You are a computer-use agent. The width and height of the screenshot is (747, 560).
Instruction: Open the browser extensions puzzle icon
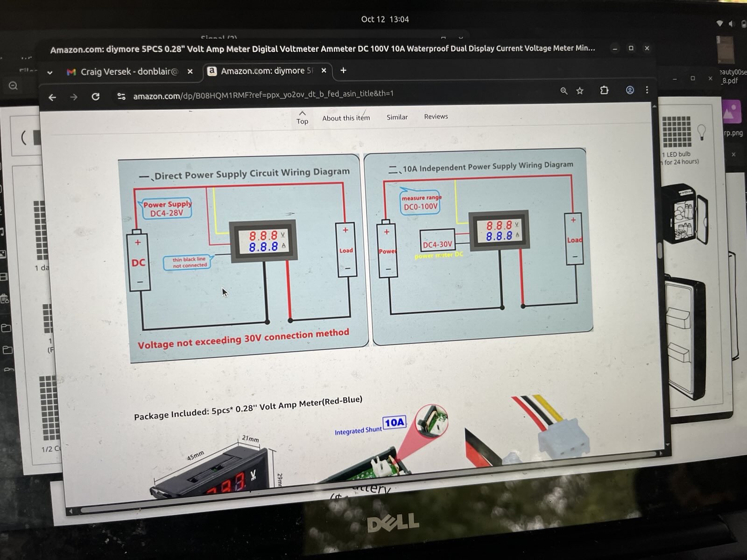pyautogui.click(x=604, y=91)
